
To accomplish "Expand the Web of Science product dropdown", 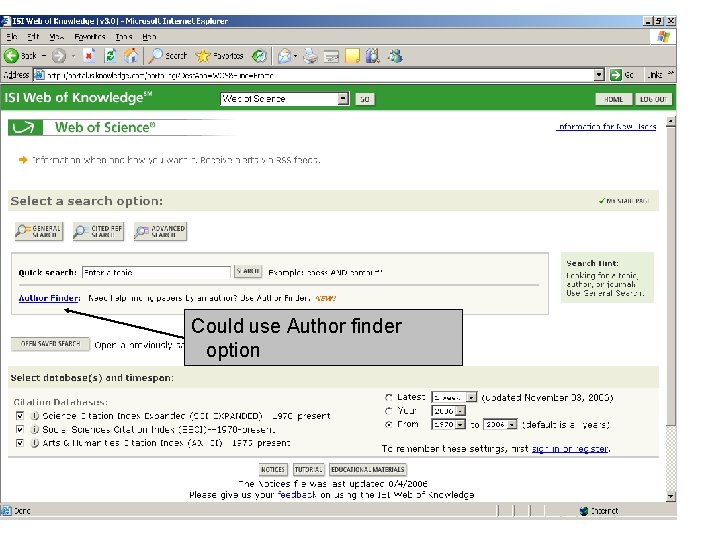I will click(343, 99).
